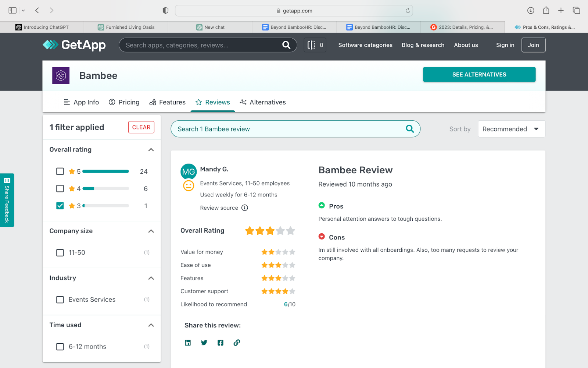Uncheck the 3-star rating filter
The image size is (588, 368).
[x=60, y=206]
